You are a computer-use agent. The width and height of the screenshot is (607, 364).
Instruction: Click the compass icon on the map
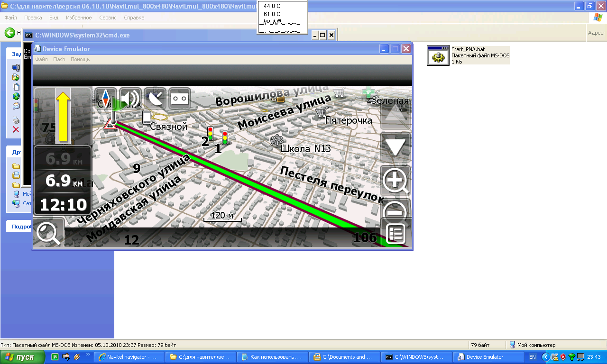tap(105, 99)
